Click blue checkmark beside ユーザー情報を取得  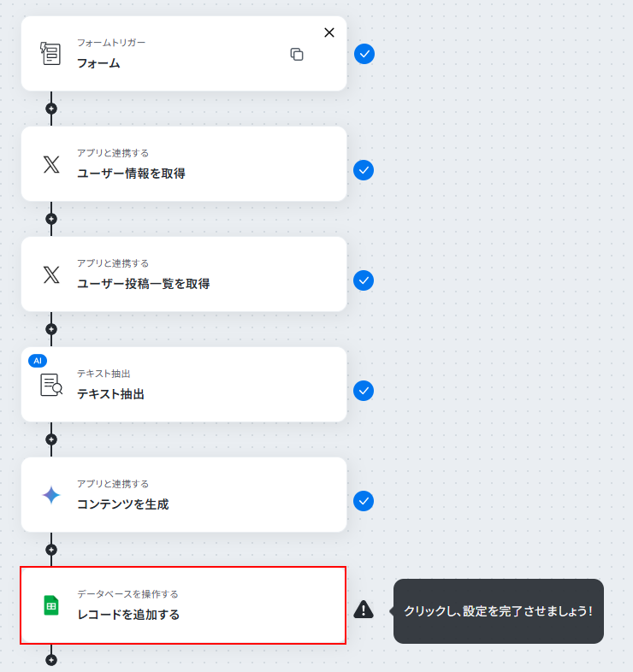(364, 170)
